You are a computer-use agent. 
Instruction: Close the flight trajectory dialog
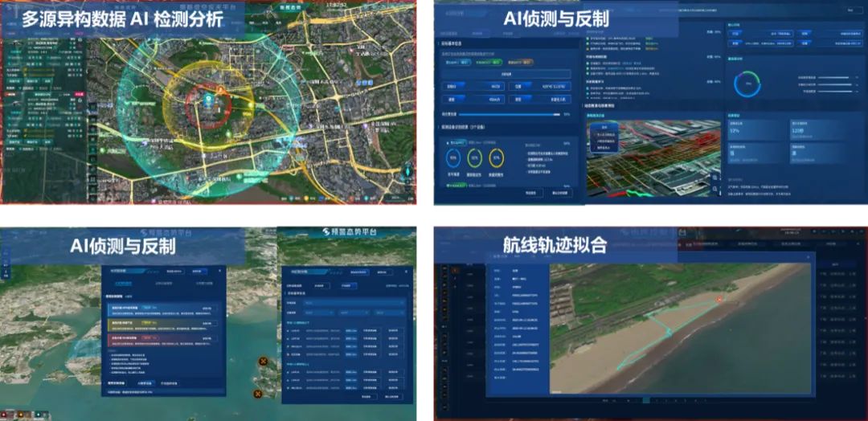click(x=807, y=258)
